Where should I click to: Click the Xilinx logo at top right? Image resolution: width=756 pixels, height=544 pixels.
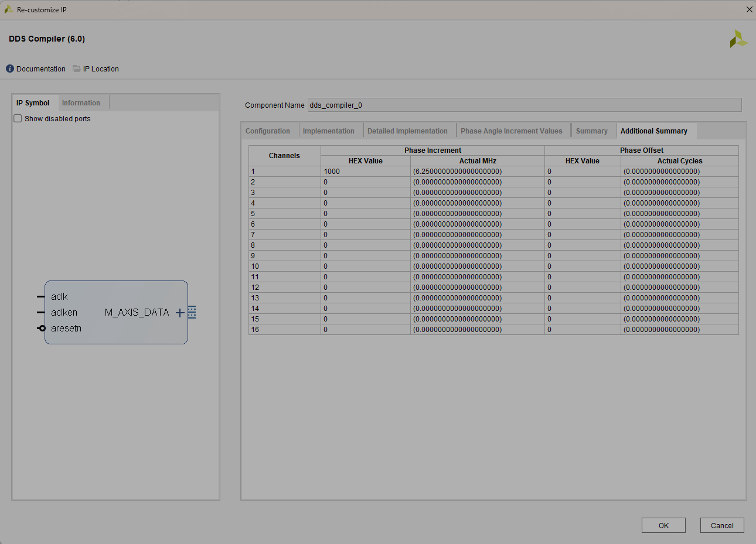(738, 39)
